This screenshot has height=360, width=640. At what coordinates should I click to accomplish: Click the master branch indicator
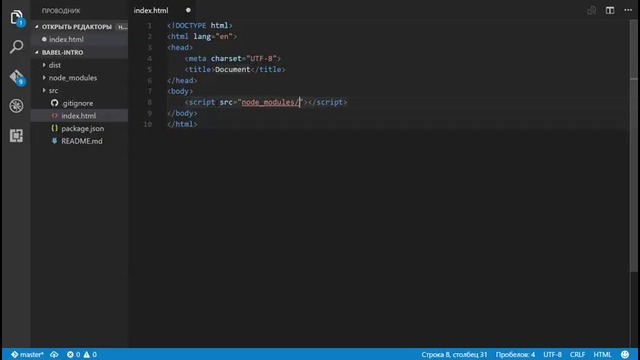tap(27, 354)
